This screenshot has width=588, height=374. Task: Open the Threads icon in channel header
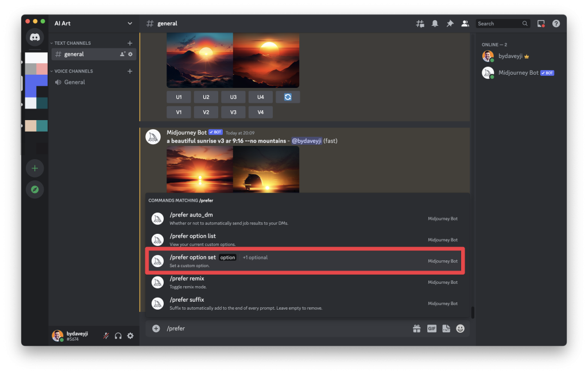pyautogui.click(x=420, y=24)
